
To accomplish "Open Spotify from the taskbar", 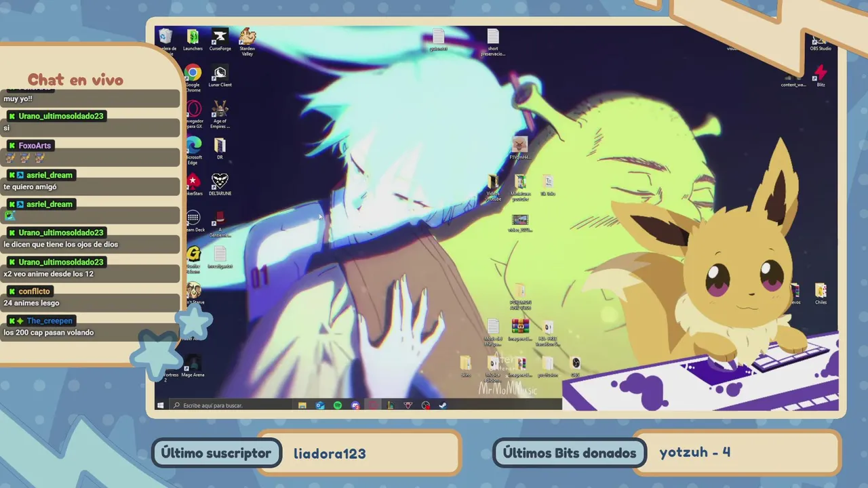I will click(x=338, y=405).
